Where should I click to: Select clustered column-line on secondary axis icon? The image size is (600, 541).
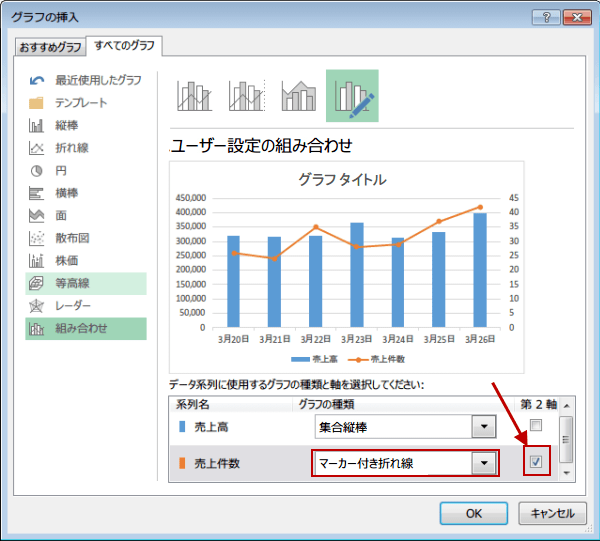click(x=247, y=96)
